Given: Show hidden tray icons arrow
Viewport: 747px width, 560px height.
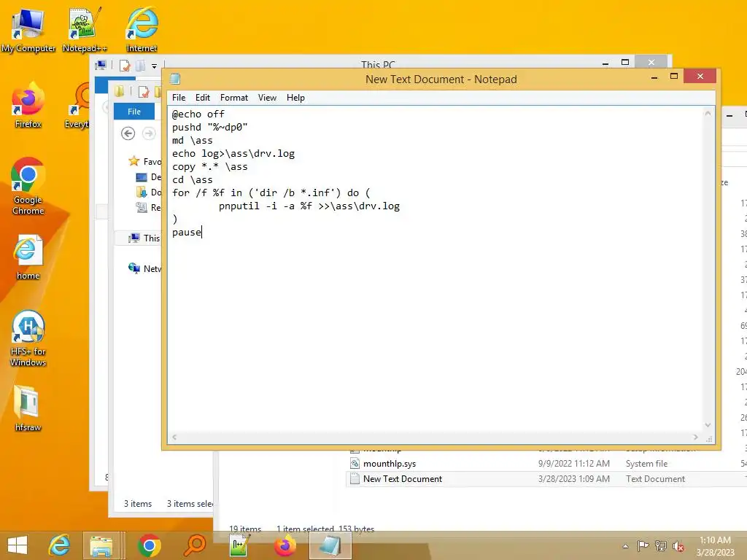Looking at the screenshot, I should [625, 546].
